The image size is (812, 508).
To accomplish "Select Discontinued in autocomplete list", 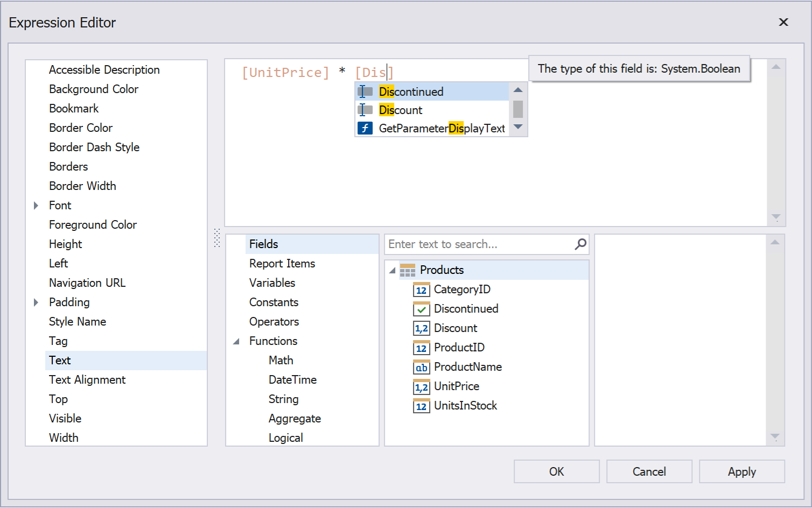I will (x=411, y=92).
